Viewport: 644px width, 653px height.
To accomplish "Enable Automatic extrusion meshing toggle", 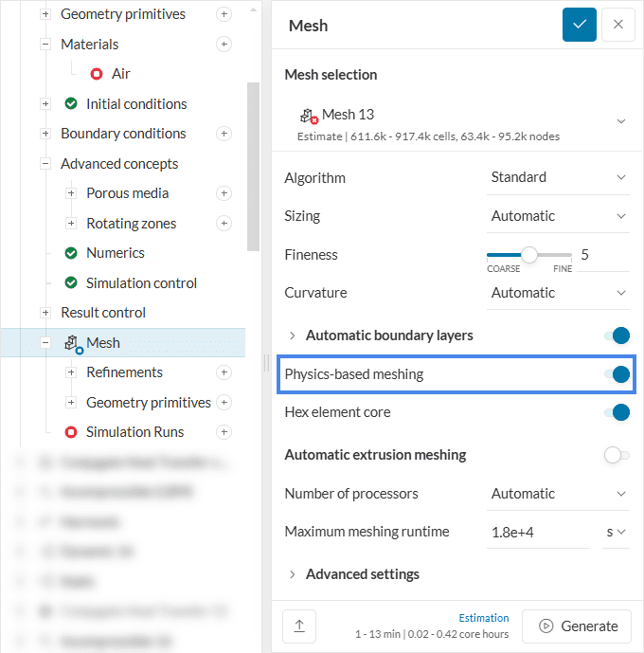I will (x=617, y=455).
